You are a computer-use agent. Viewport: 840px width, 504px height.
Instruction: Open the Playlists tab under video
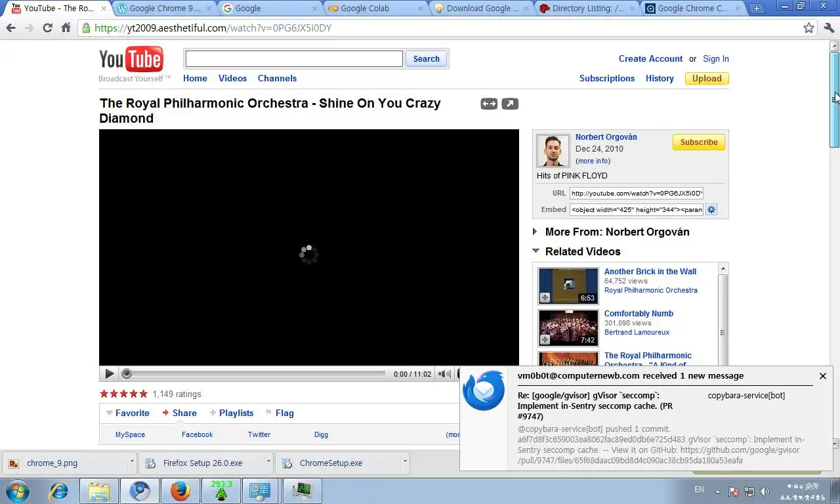(x=231, y=413)
